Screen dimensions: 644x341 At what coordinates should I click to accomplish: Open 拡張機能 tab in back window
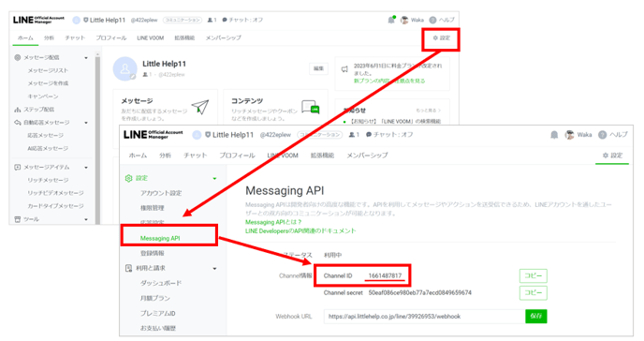184,37
